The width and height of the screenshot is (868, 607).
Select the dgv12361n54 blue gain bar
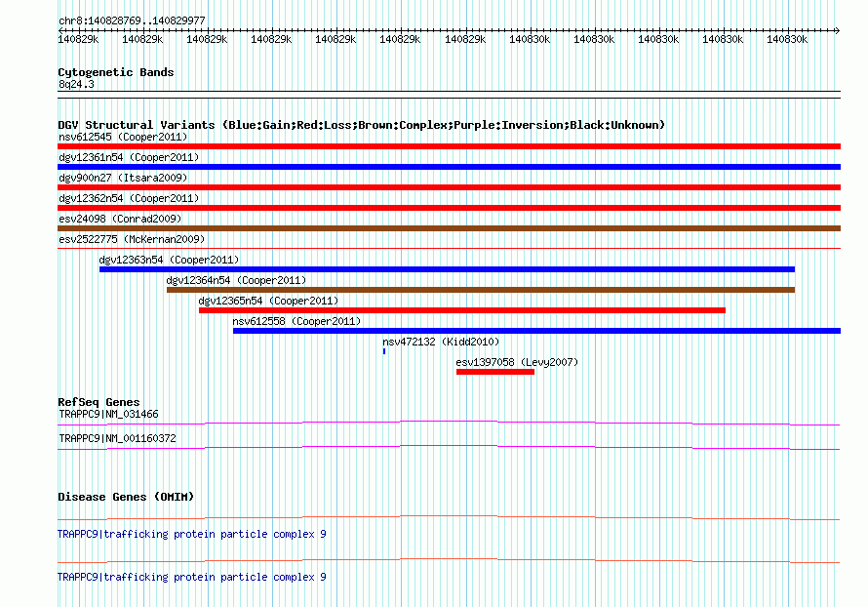point(449,167)
